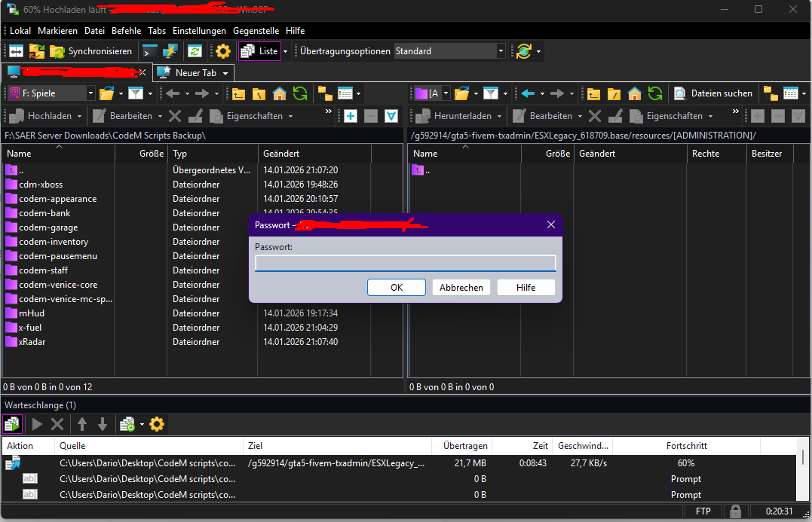
Task: Toggle queue processing with the green play icon
Action: pos(13,424)
